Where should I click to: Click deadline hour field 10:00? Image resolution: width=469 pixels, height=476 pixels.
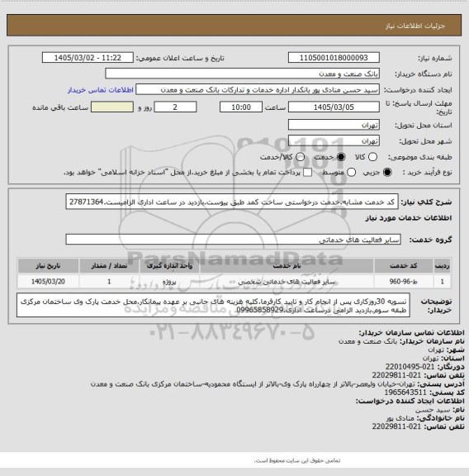click(x=241, y=107)
